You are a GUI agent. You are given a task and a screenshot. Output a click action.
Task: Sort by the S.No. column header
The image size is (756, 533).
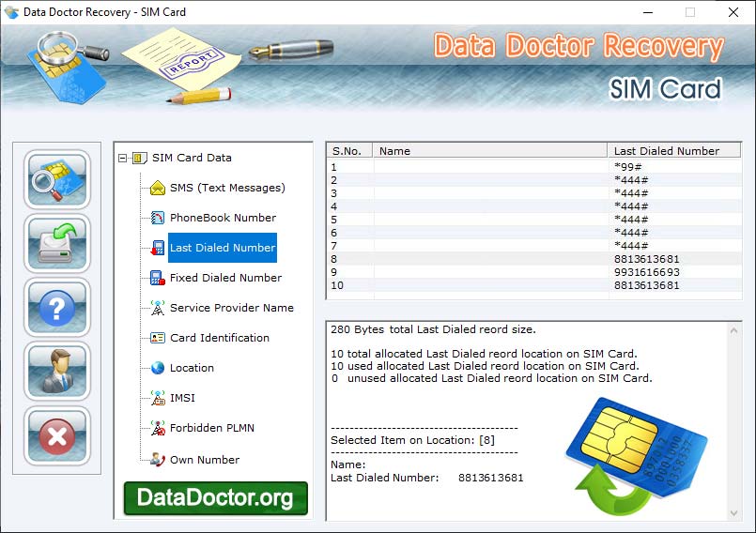[x=349, y=151]
